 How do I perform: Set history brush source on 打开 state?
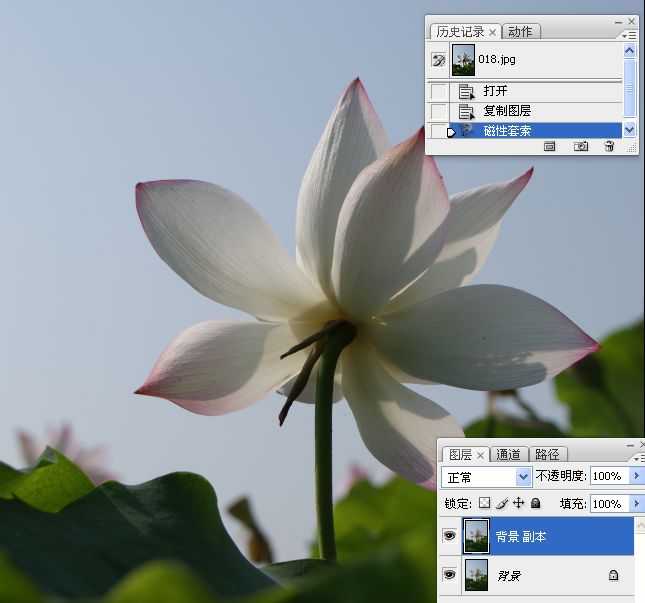point(439,91)
